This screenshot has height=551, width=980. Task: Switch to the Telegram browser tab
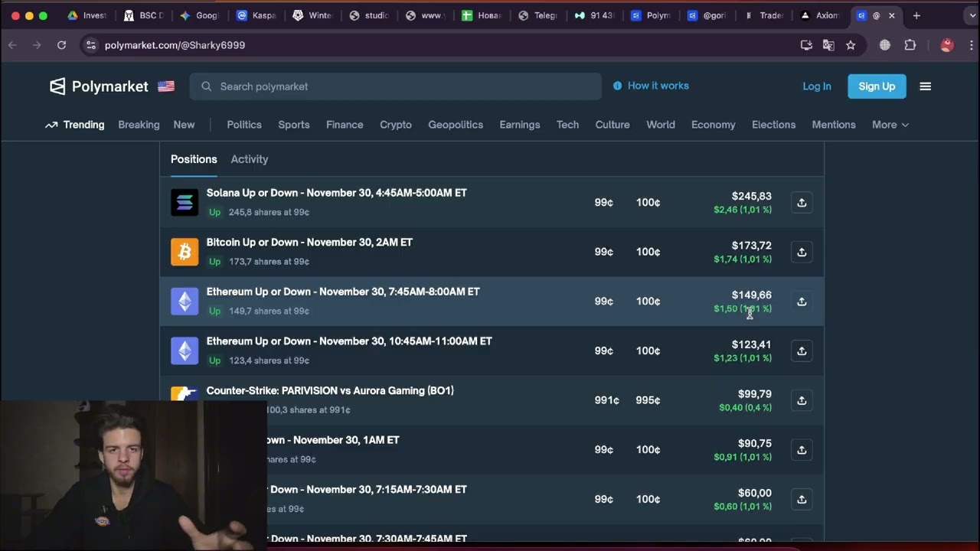tap(538, 15)
